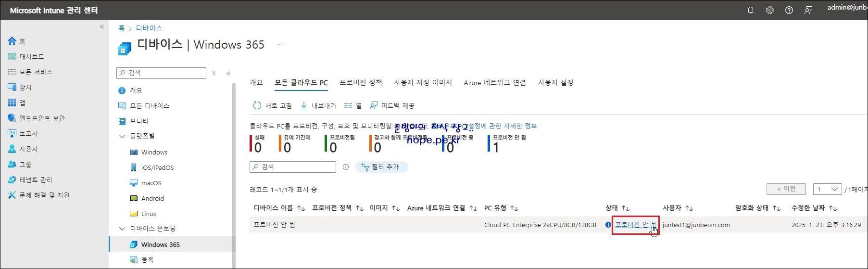This screenshot has width=868, height=269.
Task: Open feedback person icon in top bar
Action: pyautogui.click(x=808, y=10)
